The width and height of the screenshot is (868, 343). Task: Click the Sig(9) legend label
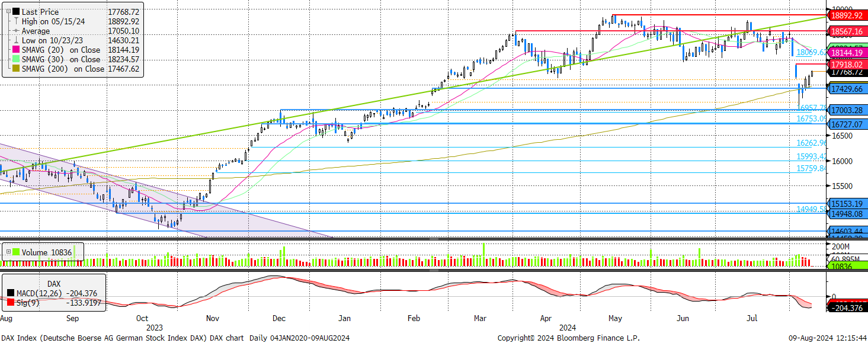(29, 303)
